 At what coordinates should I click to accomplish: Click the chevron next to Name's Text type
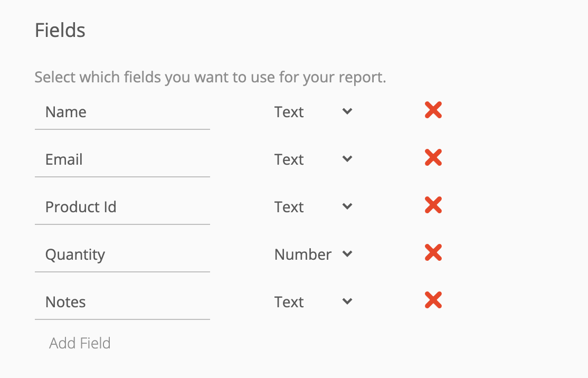(347, 111)
